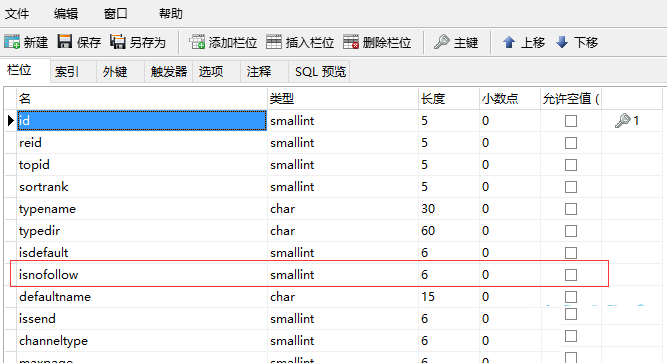
Task: Toggle allow-null checkbox for isnofollow
Action: point(571,275)
